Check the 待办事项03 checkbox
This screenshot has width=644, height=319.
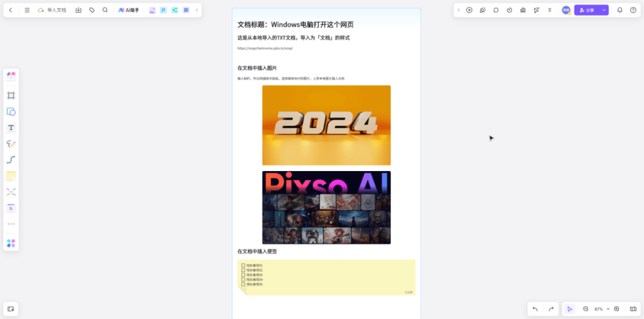243,275
